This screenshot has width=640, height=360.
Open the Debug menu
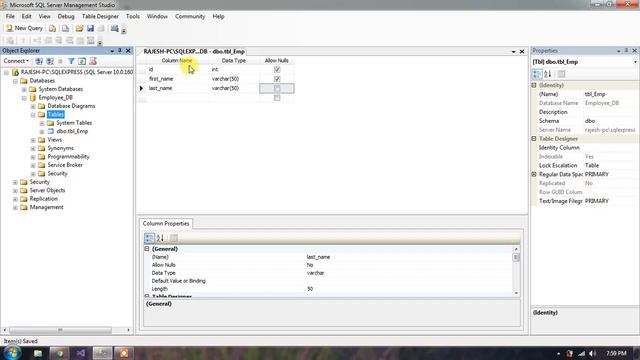point(66,16)
